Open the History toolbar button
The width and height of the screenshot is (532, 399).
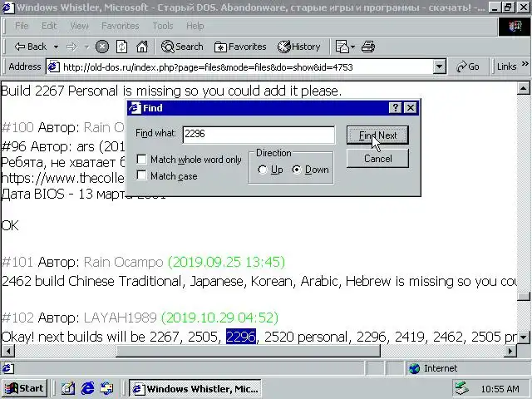coord(299,47)
